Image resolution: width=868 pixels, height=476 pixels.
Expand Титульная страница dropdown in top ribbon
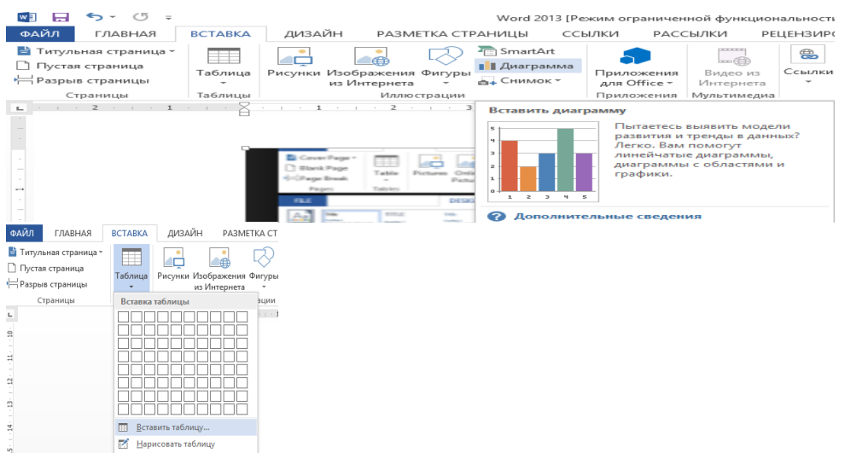[96, 51]
